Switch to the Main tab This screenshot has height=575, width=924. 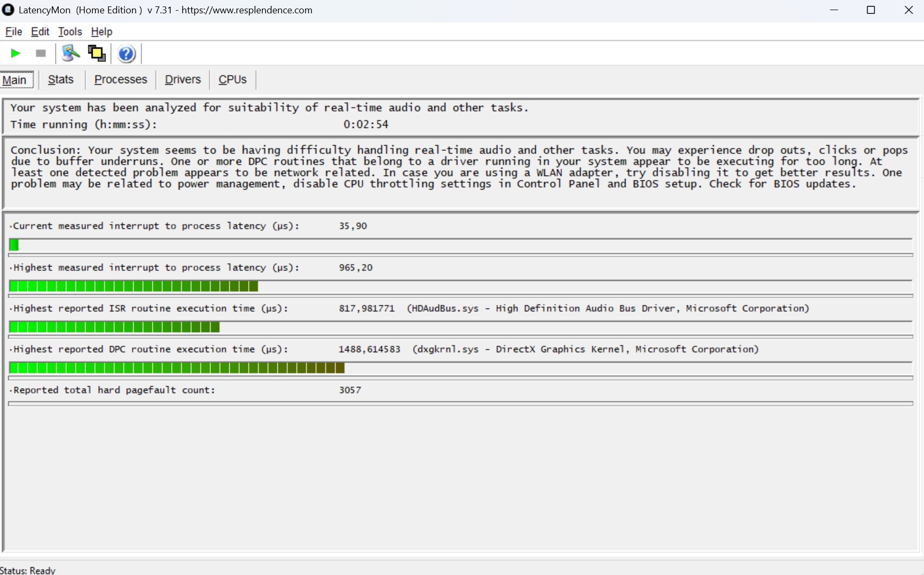(x=17, y=80)
